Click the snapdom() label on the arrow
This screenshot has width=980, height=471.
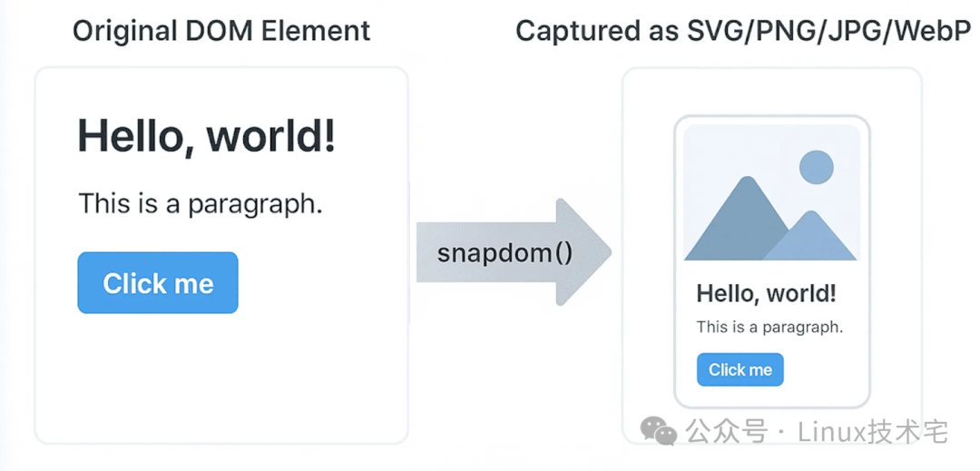tap(505, 252)
